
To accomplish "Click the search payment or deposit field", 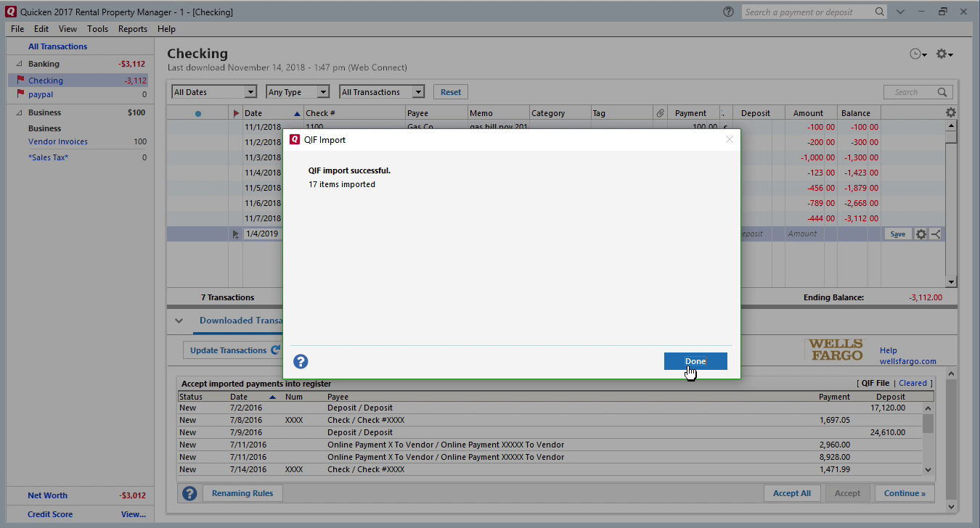I will 807,12.
